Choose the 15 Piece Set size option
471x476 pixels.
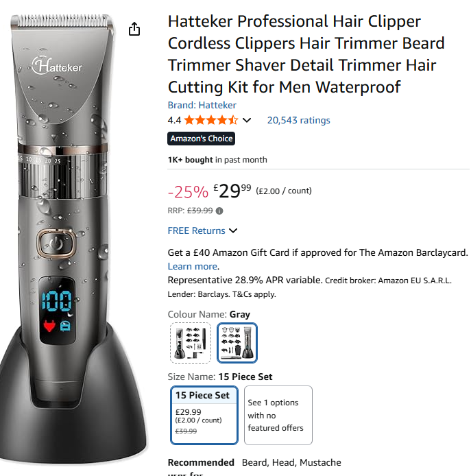pos(204,415)
